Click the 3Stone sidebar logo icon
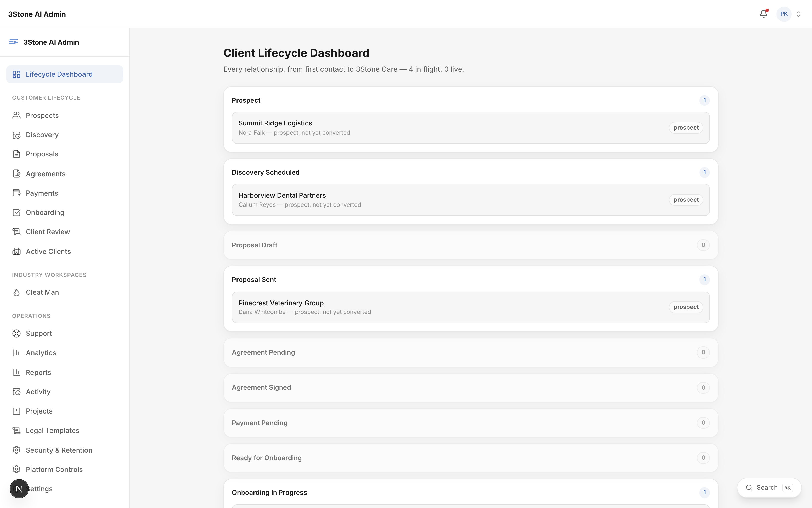 (13, 42)
